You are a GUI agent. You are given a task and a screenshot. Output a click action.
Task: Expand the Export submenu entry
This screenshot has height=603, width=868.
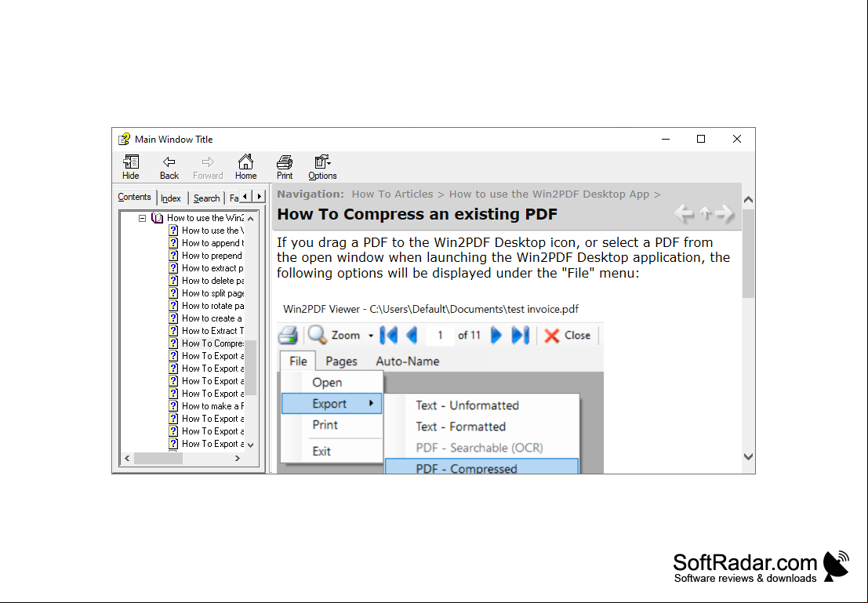(332, 404)
